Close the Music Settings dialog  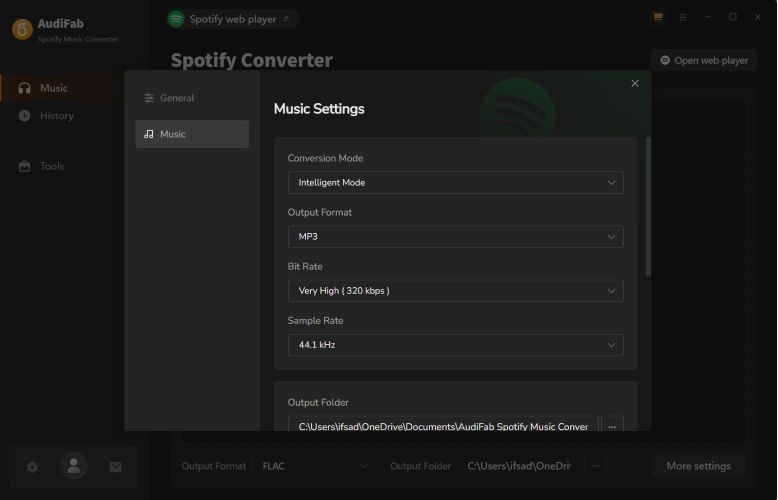635,84
